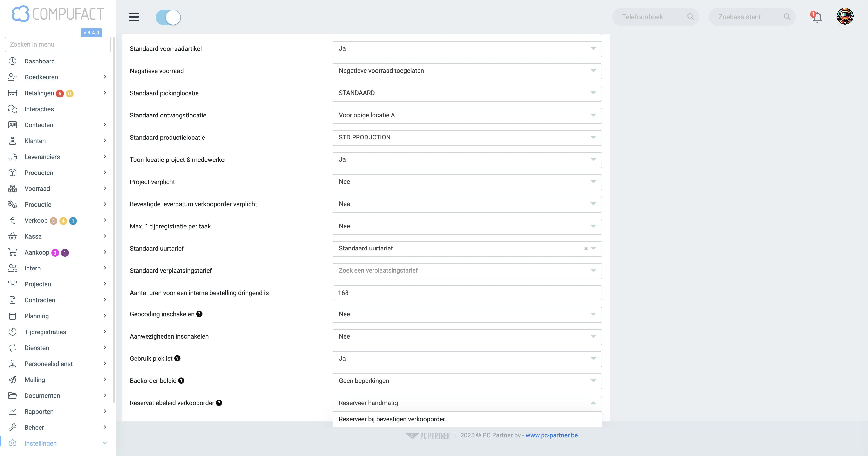Screen dimensions: 868x456
Task: Expand the Goedkeuren submenu chevron
Action: tap(105, 77)
